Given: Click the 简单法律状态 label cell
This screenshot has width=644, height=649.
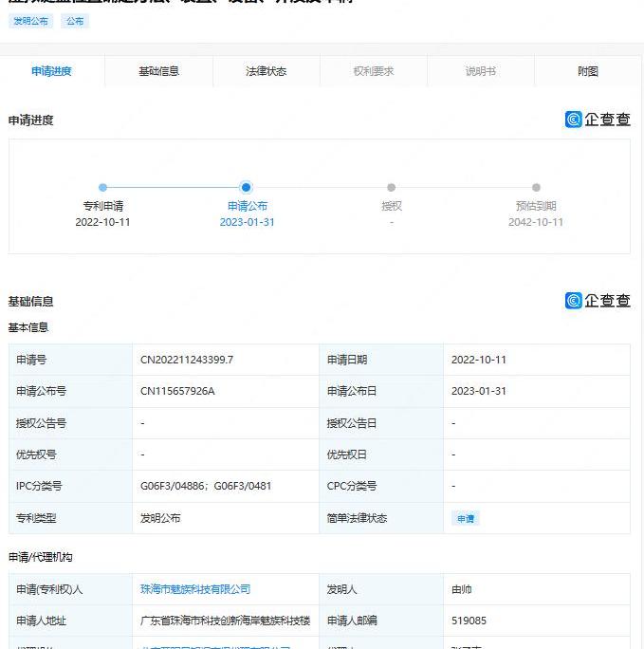Looking at the screenshot, I should point(381,518).
